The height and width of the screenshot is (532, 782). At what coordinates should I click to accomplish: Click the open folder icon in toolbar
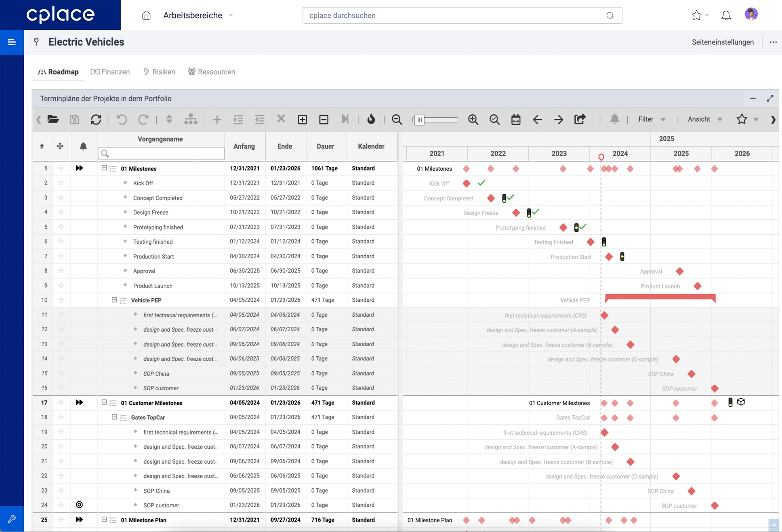coord(53,119)
